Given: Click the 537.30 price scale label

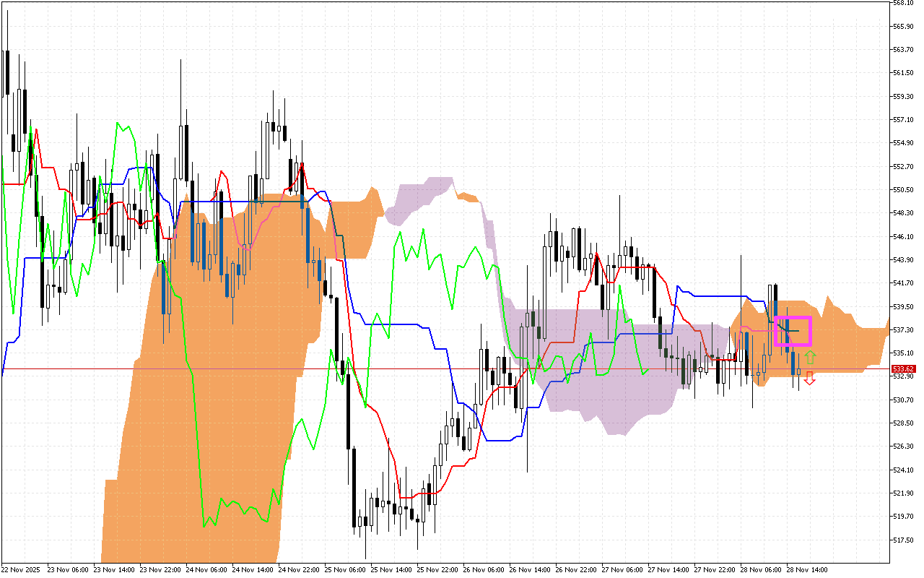Looking at the screenshot, I should click(x=904, y=329).
